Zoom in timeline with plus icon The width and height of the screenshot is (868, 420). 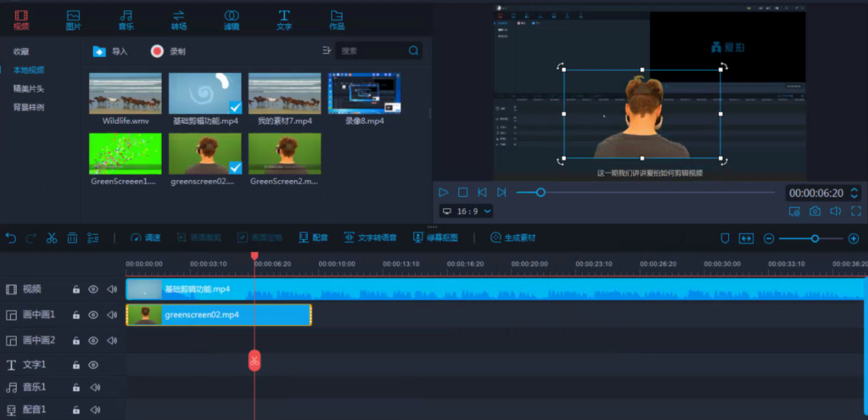[854, 238]
